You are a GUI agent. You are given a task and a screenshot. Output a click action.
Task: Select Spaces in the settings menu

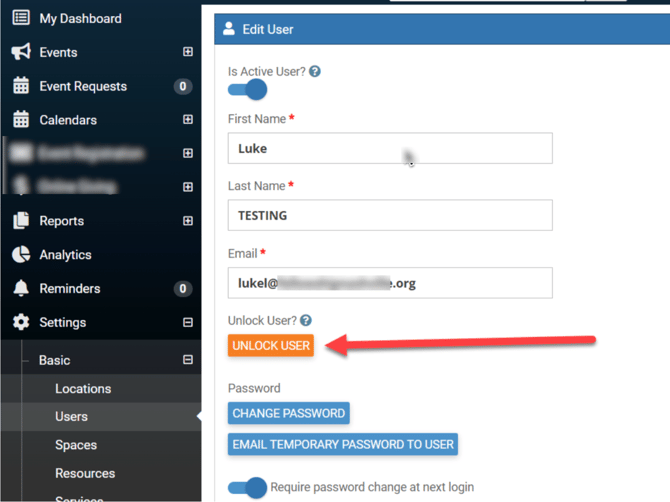click(76, 445)
